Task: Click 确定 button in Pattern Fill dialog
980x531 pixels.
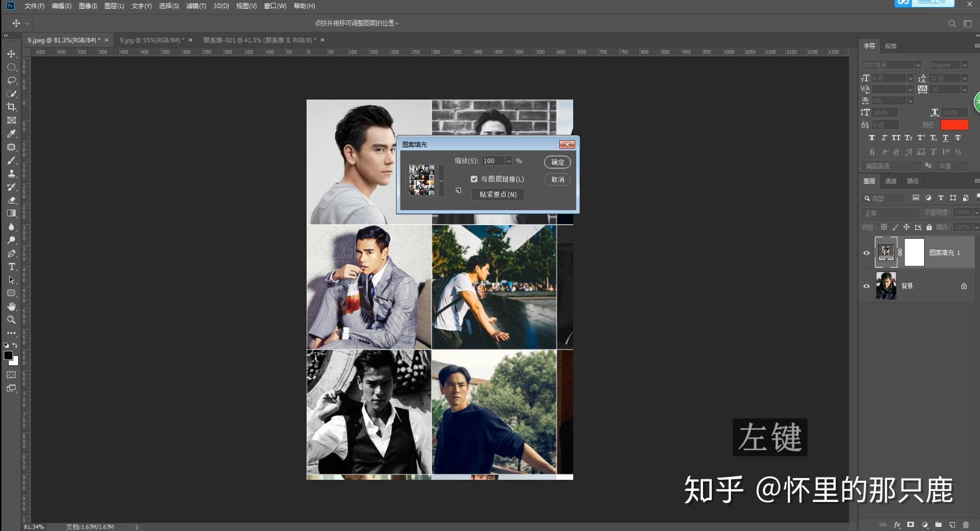Action: point(558,162)
